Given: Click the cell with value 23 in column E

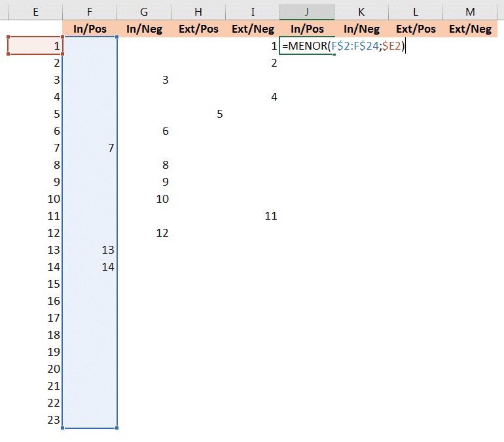Looking at the screenshot, I should [35, 420].
